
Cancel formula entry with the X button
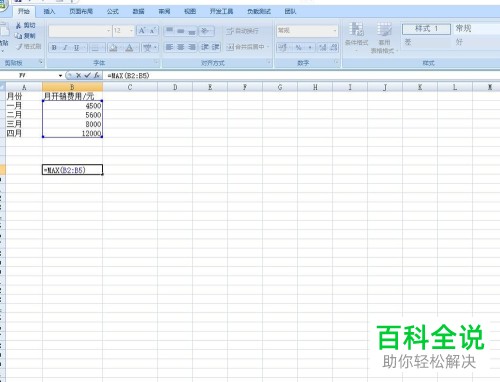(x=78, y=75)
